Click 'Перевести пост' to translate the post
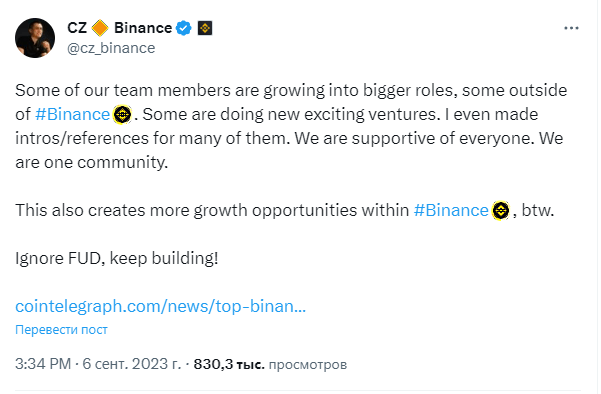The width and height of the screenshot is (601, 394). point(61,330)
